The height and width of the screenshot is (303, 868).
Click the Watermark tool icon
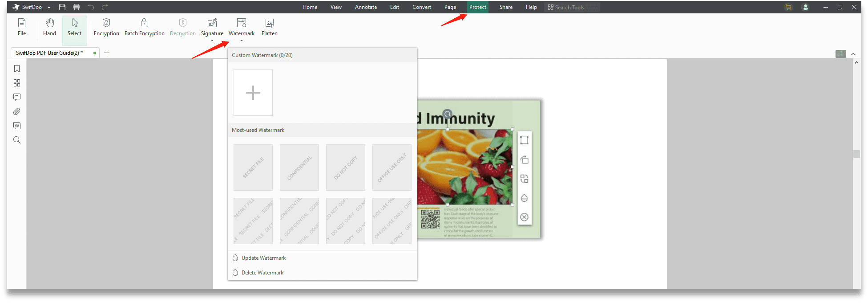click(242, 23)
